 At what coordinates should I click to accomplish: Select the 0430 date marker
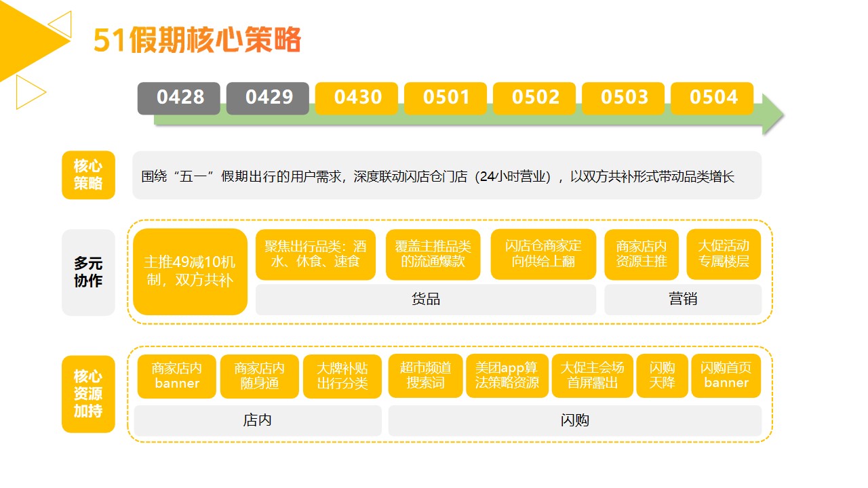tap(357, 98)
